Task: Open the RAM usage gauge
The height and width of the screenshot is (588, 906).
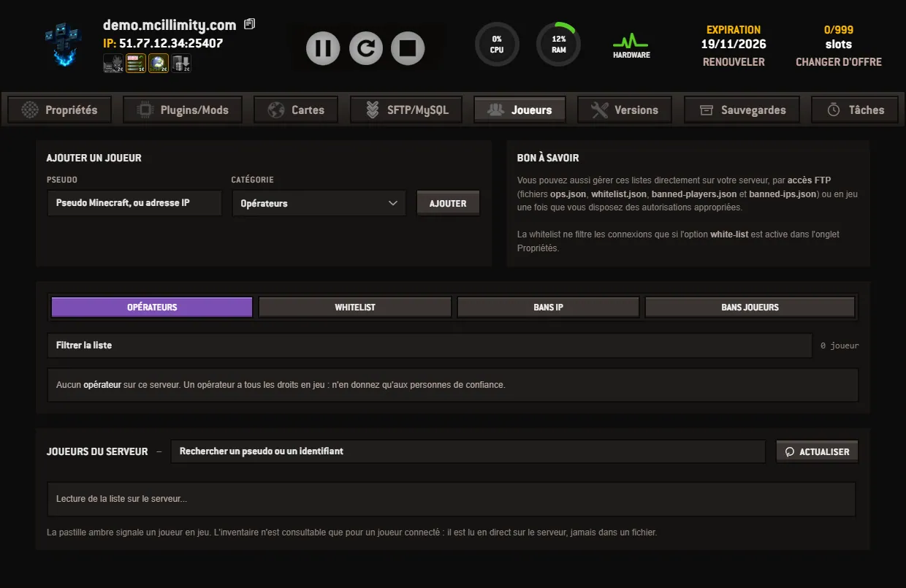Action: point(559,44)
